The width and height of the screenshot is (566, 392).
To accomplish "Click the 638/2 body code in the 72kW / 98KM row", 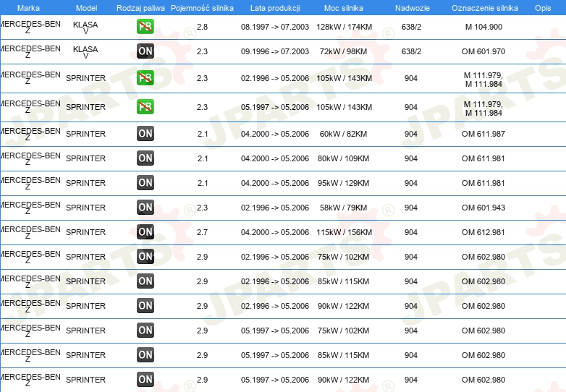I will pos(412,51).
